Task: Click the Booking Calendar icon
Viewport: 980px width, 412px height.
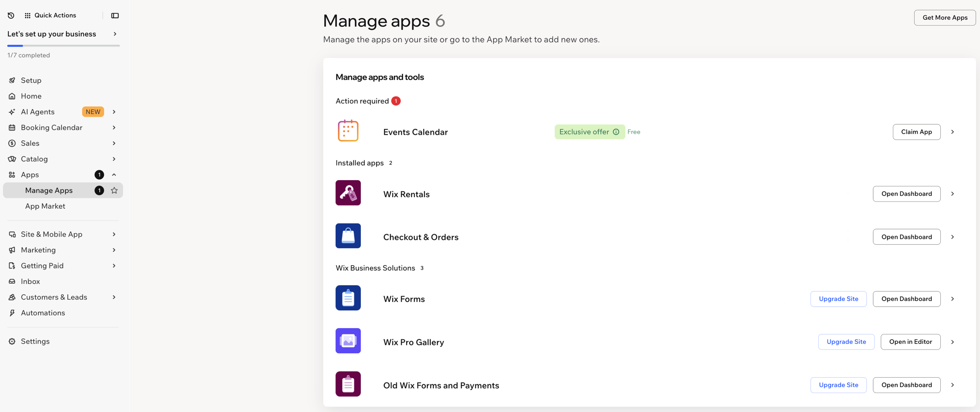Action: tap(12, 128)
